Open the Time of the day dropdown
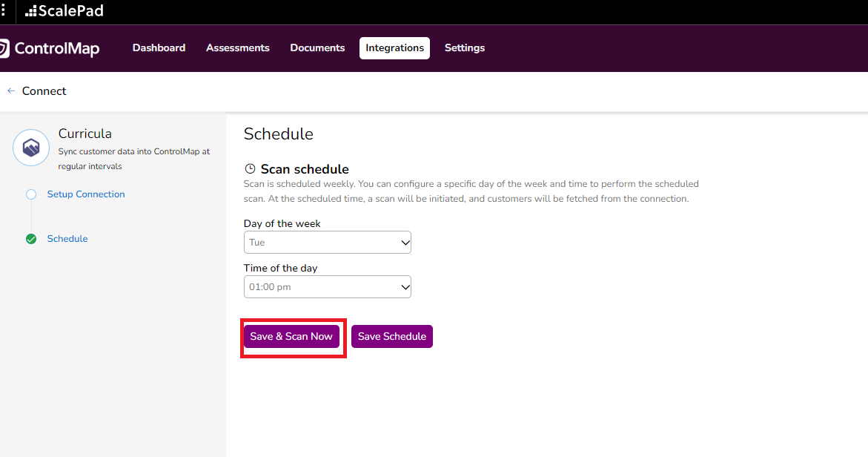This screenshot has width=868, height=457. pyautogui.click(x=327, y=286)
